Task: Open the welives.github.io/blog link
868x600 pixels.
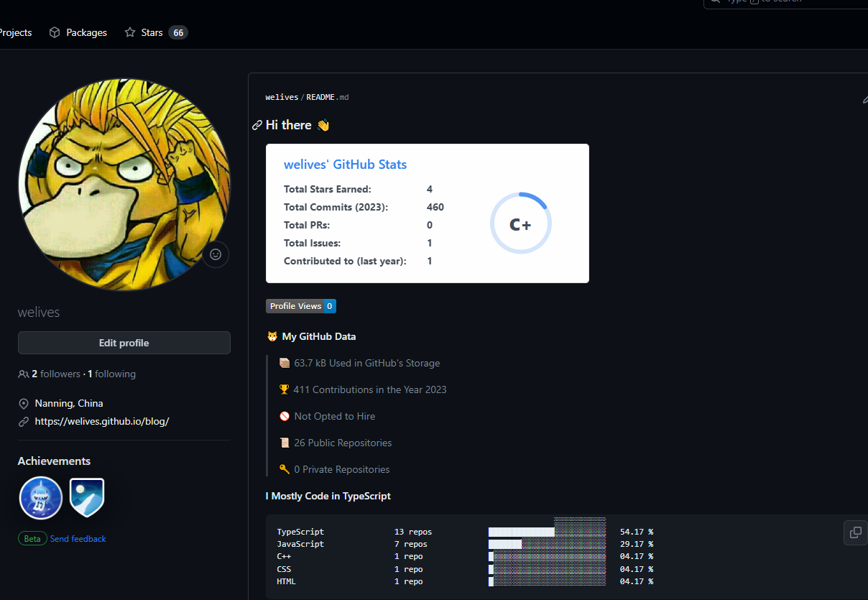Action: (x=102, y=422)
